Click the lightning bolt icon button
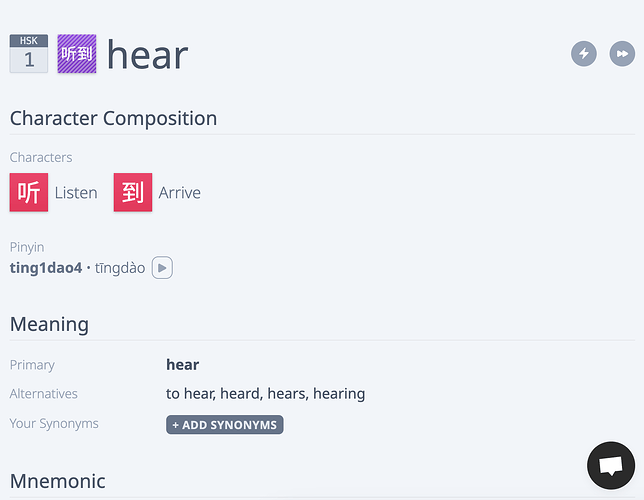644x500 pixels. tap(584, 53)
